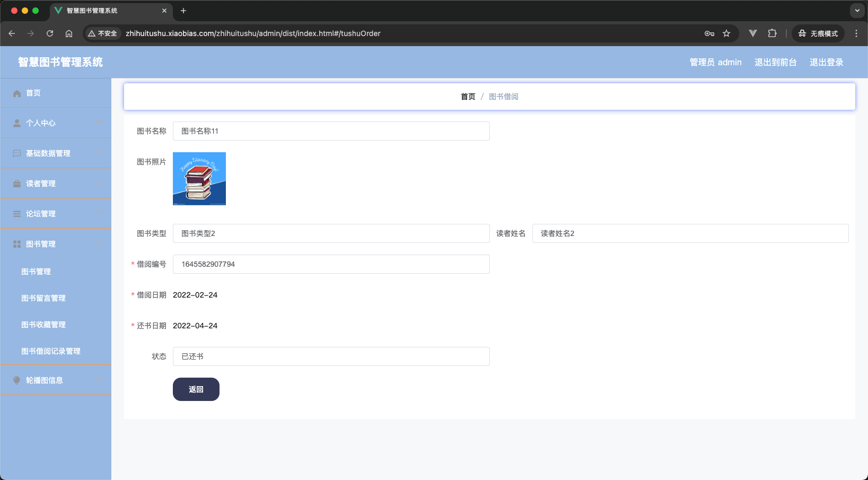This screenshot has height=480, width=868.
Task: Click the bulb icon beside 轮播图信息
Action: pyautogui.click(x=17, y=380)
